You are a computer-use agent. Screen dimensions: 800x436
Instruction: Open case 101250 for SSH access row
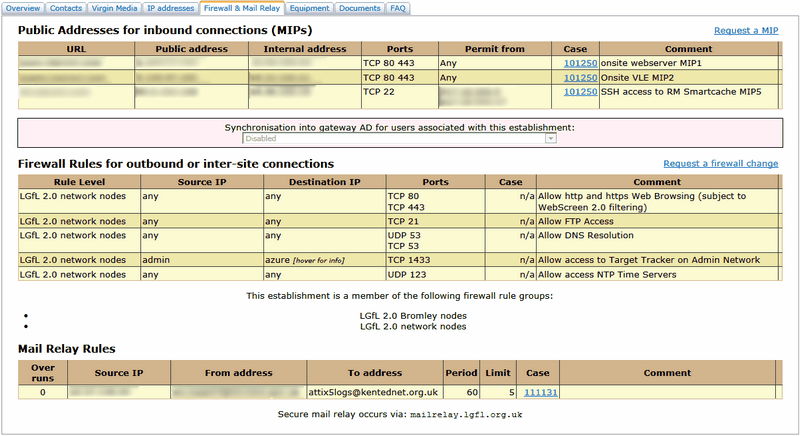pyautogui.click(x=580, y=92)
